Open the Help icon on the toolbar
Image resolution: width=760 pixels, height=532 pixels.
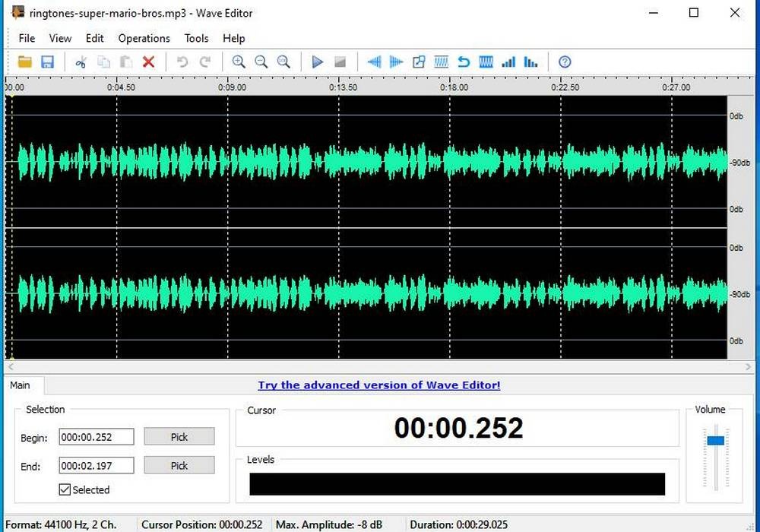[x=565, y=62]
